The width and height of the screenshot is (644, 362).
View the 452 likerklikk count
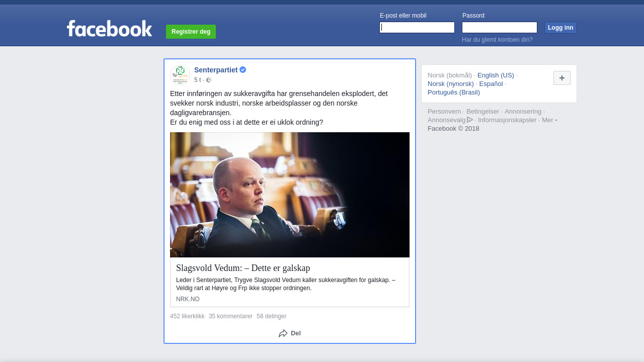click(x=187, y=316)
